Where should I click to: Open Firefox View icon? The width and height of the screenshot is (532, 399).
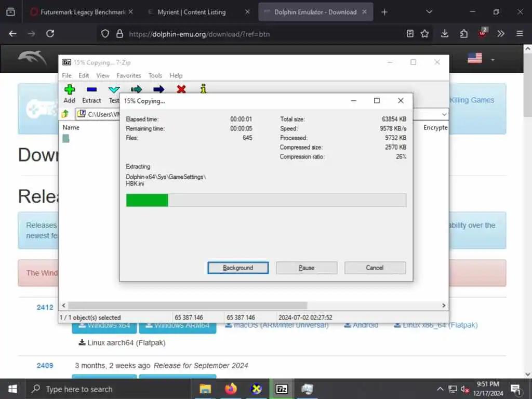(x=10, y=12)
